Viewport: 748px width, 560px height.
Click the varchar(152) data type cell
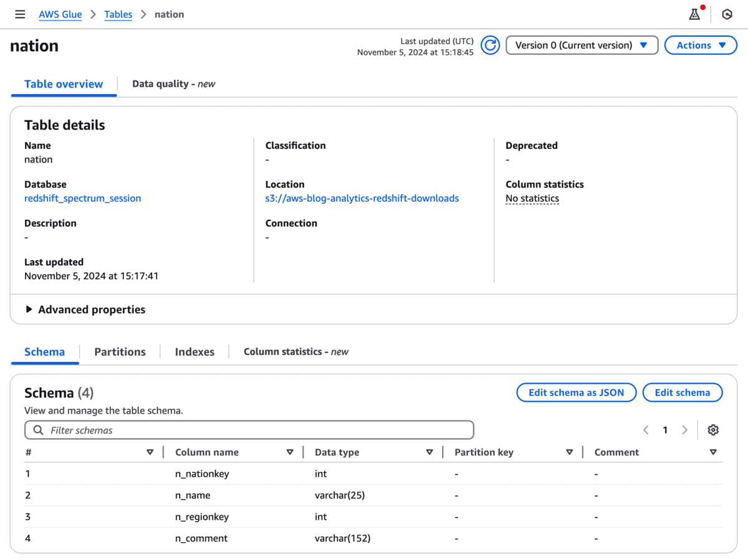point(343,538)
